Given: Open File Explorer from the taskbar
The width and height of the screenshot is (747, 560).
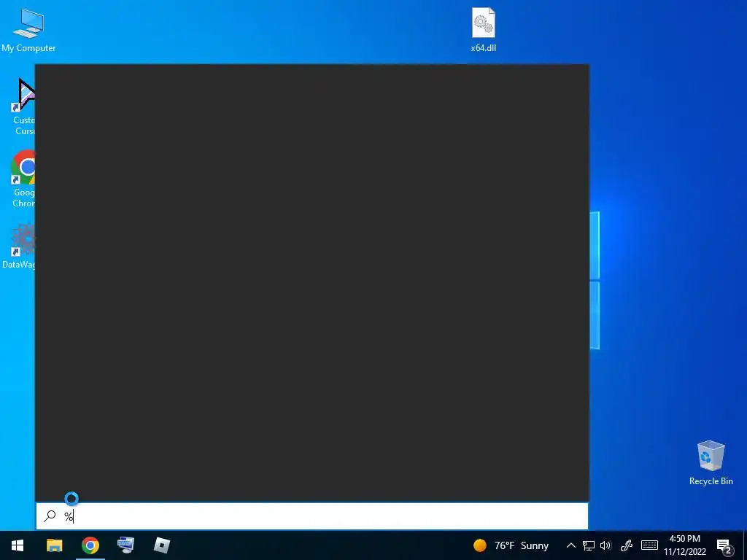Looking at the screenshot, I should tap(54, 545).
